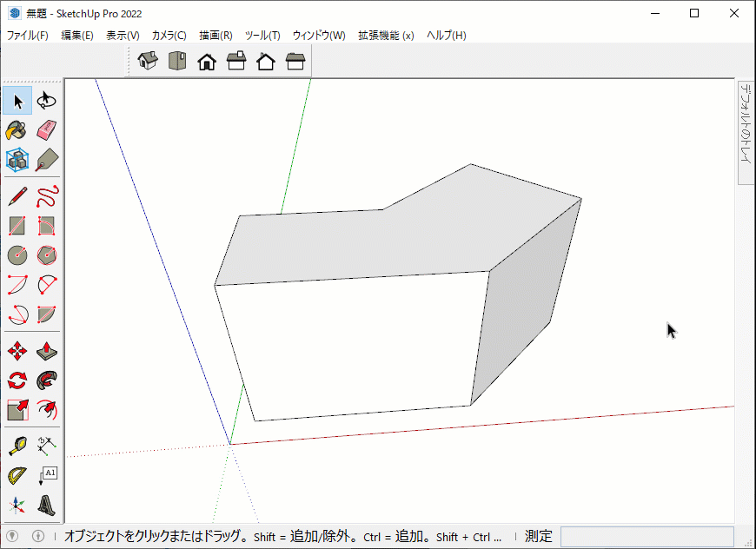Open the ウィンドウ(W) menu
The height and width of the screenshot is (549, 756).
coord(319,36)
